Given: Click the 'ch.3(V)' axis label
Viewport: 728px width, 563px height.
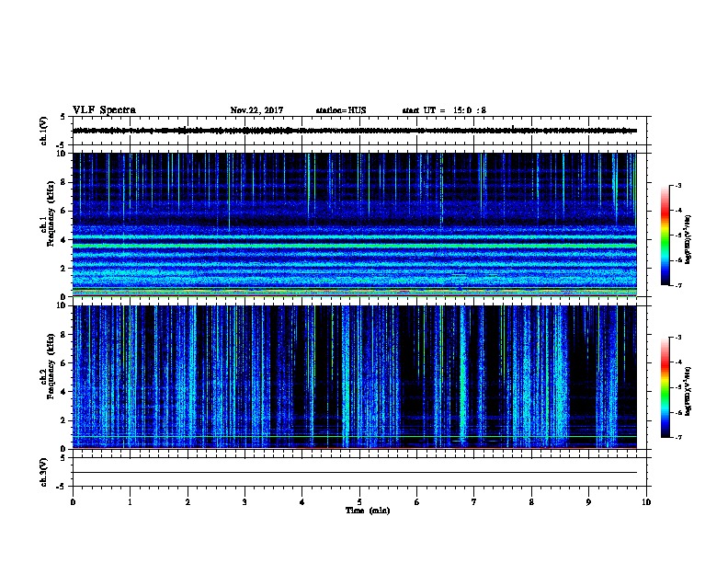Looking at the screenshot, I should click(x=43, y=472).
